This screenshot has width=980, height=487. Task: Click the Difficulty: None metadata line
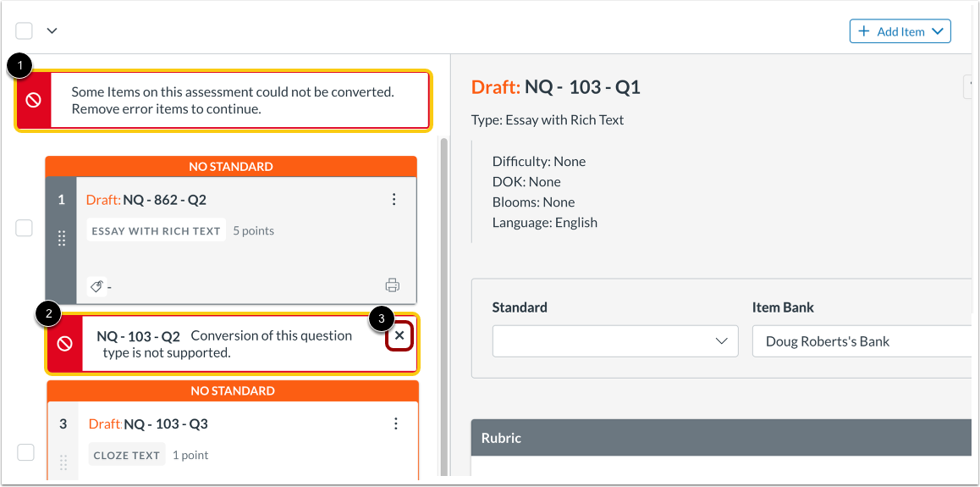click(x=539, y=161)
